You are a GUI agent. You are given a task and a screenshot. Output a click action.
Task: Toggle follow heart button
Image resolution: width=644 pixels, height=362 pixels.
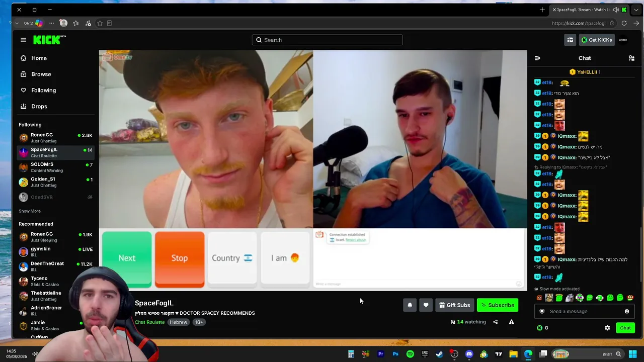coord(426,305)
